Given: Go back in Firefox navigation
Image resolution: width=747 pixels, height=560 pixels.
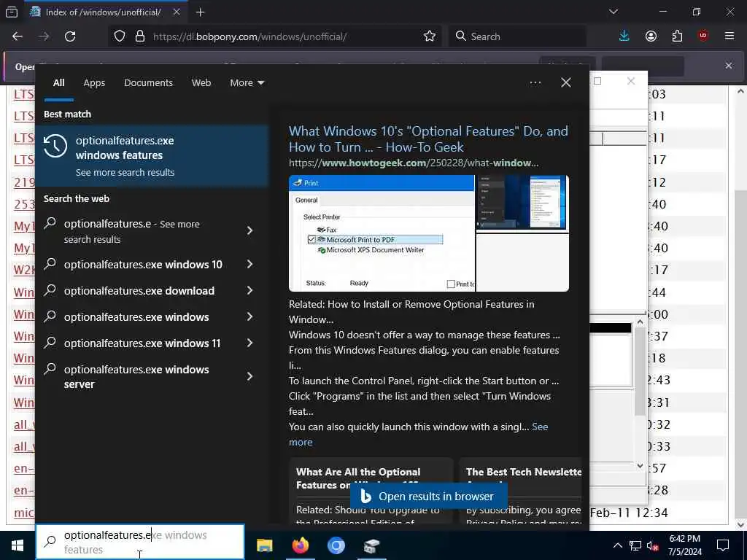Looking at the screenshot, I should coord(18,36).
